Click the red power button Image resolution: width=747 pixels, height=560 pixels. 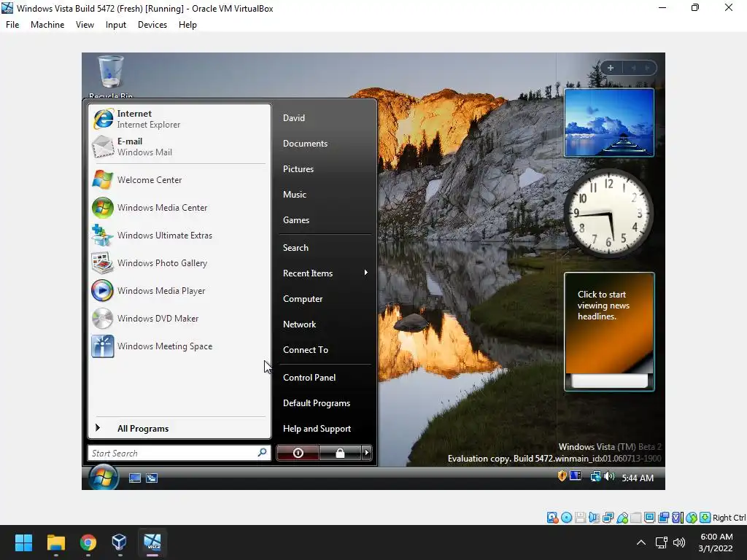click(298, 452)
